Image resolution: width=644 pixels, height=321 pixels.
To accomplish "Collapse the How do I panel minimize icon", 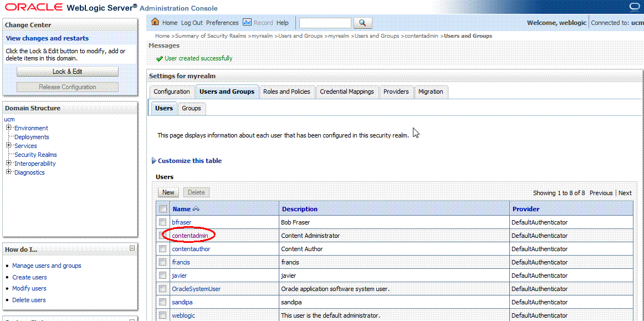I will 132,248.
